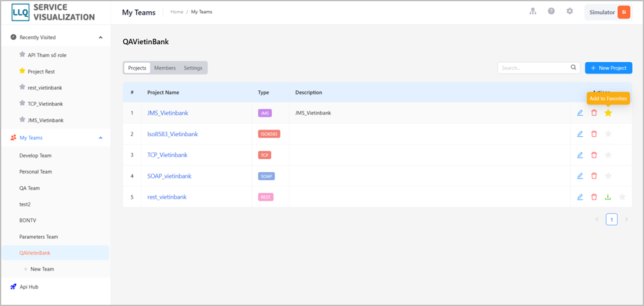Select BONTV team in sidebar

coord(27,221)
